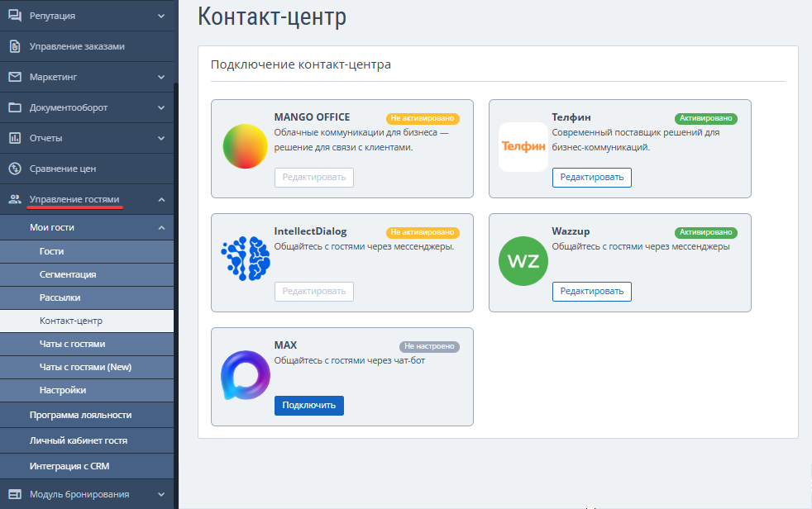The image size is (812, 509).
Task: Collapse the Мои гости submenu chevron
Action: (x=161, y=227)
